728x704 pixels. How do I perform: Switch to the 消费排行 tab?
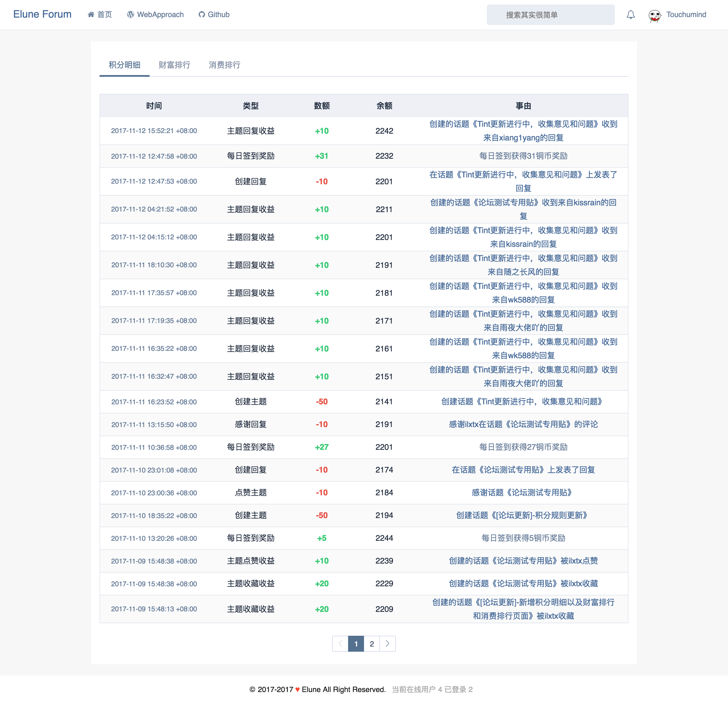(x=224, y=65)
